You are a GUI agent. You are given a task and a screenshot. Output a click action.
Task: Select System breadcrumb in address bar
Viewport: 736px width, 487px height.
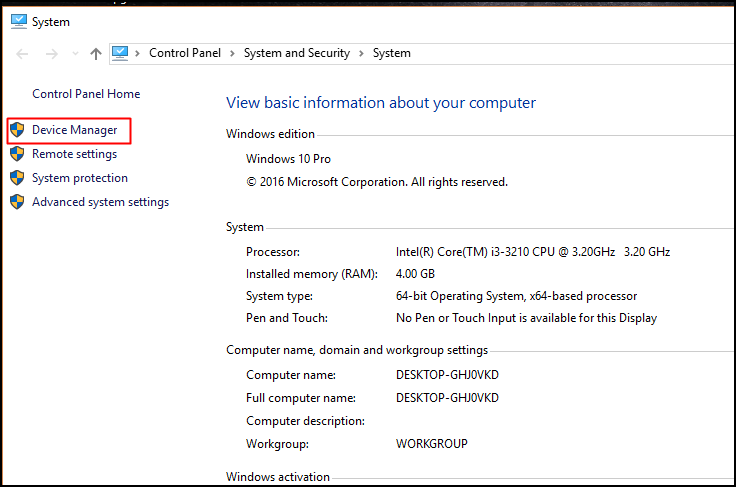[391, 53]
